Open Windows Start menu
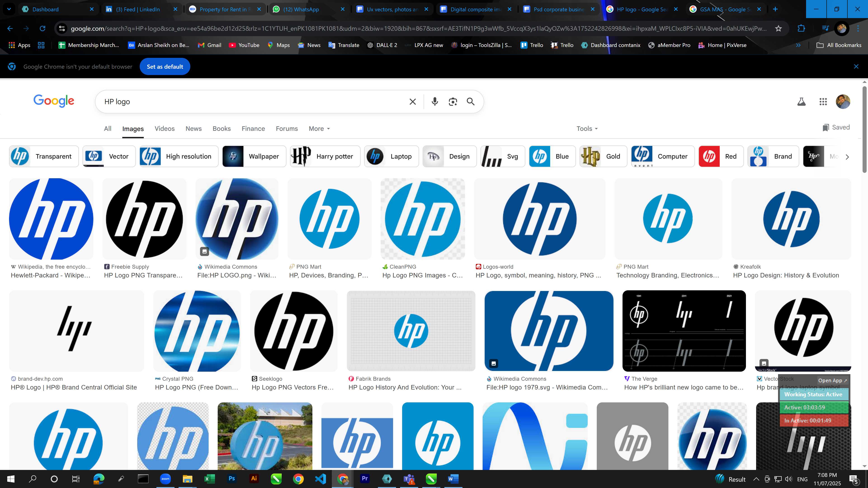 (10, 479)
